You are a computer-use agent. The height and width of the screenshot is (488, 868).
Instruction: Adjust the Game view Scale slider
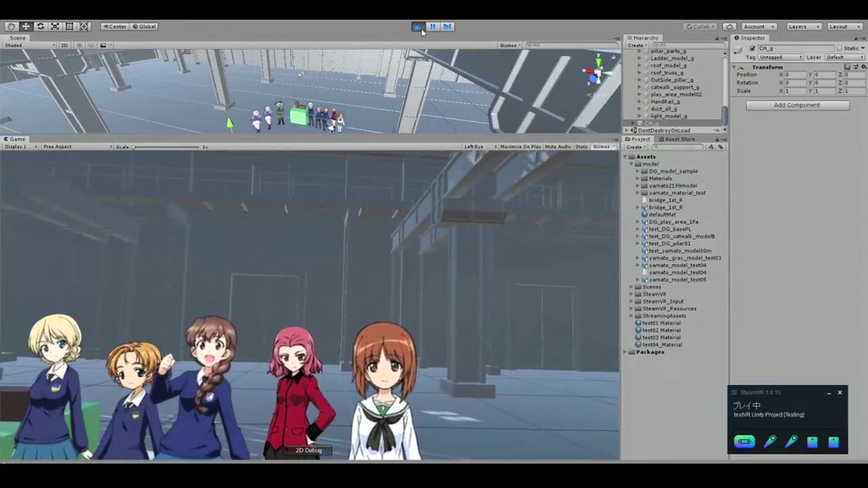coord(166,146)
